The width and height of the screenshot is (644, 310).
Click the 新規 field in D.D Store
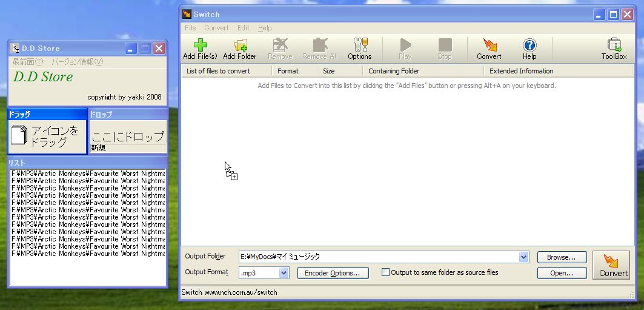click(128, 148)
